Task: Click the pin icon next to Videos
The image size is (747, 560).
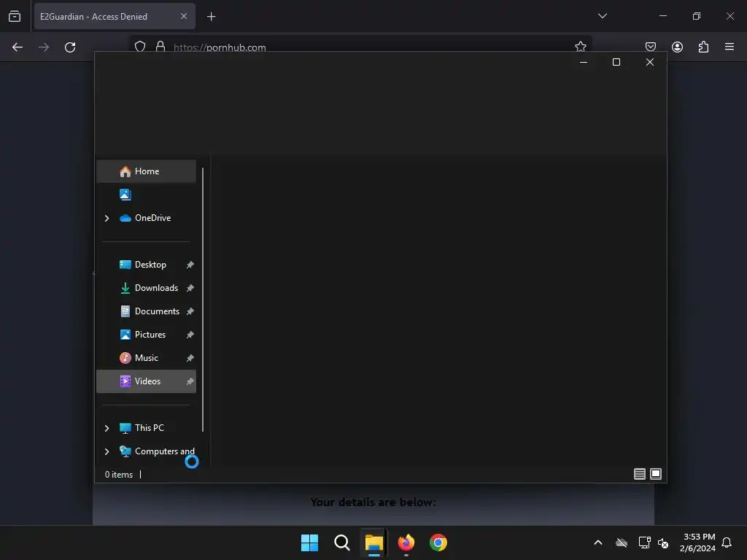Action: pyautogui.click(x=190, y=381)
